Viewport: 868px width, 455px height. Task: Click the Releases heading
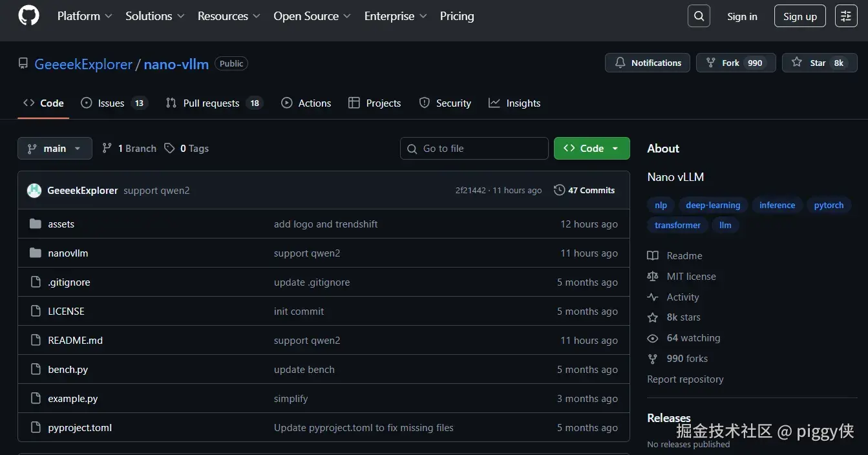pos(669,418)
